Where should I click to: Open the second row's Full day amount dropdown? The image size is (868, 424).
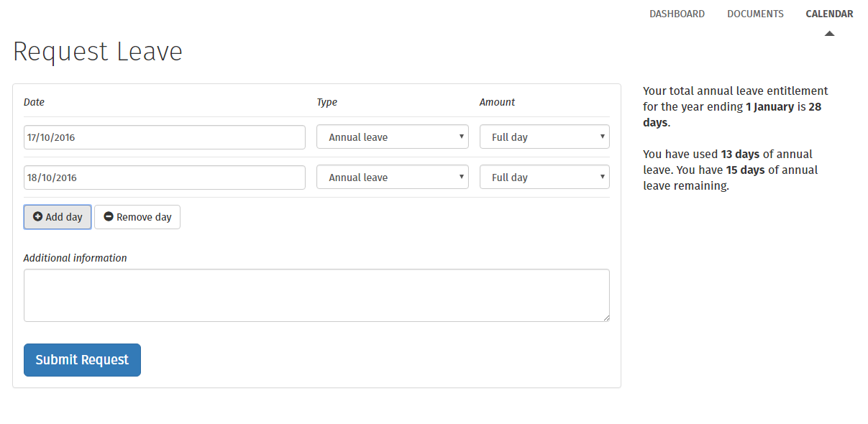click(544, 178)
